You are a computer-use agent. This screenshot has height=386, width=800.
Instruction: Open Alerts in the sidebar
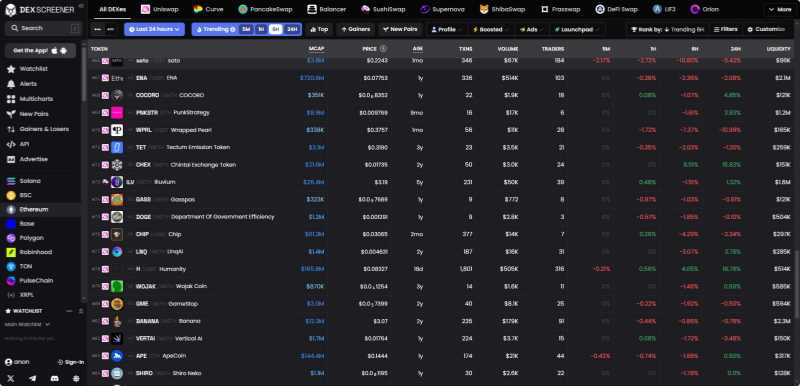28,84
